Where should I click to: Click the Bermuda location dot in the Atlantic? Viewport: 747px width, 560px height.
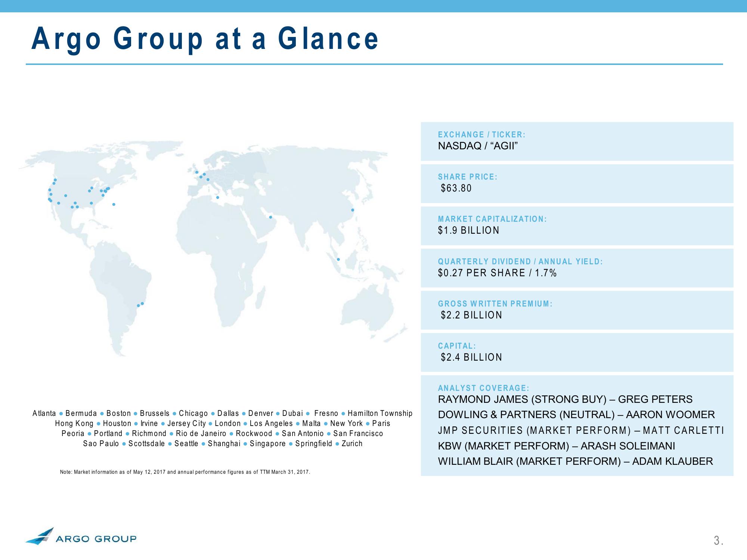coord(114,204)
